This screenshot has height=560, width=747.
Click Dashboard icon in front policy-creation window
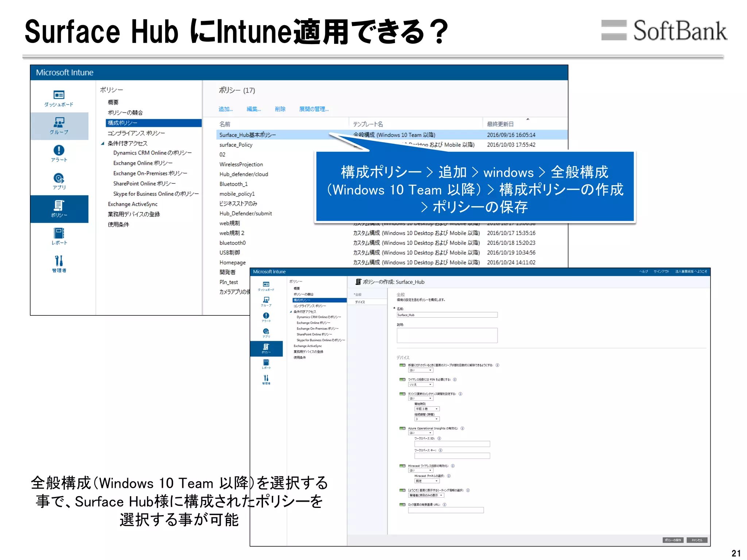coord(266,286)
